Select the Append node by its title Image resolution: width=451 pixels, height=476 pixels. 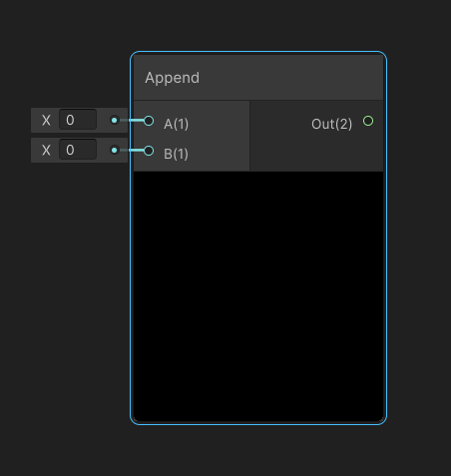click(x=173, y=78)
